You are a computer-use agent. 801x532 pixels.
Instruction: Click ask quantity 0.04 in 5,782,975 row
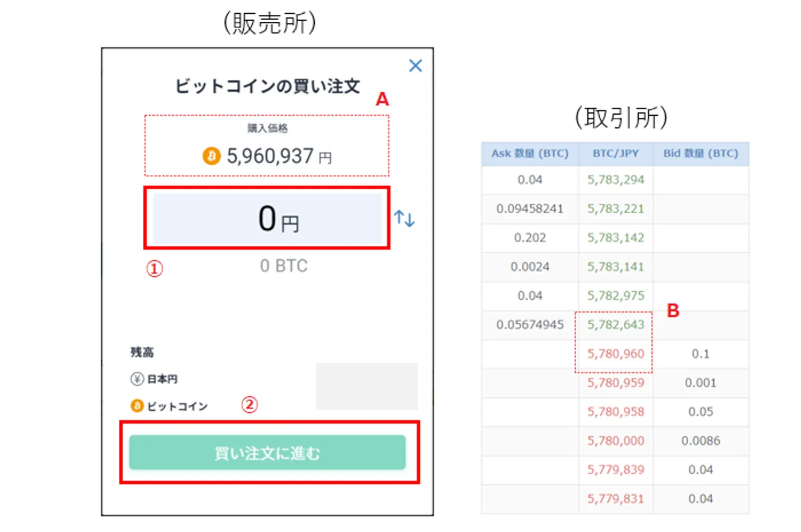(530, 296)
